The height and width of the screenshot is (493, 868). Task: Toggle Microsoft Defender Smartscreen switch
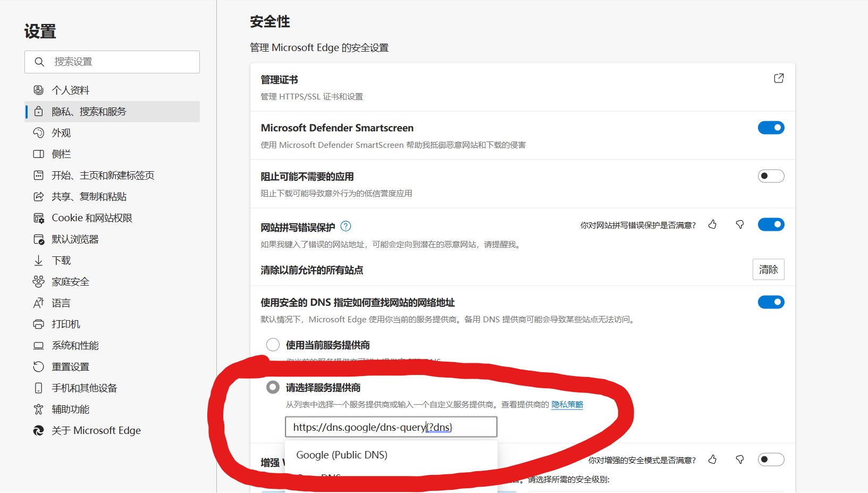point(771,128)
